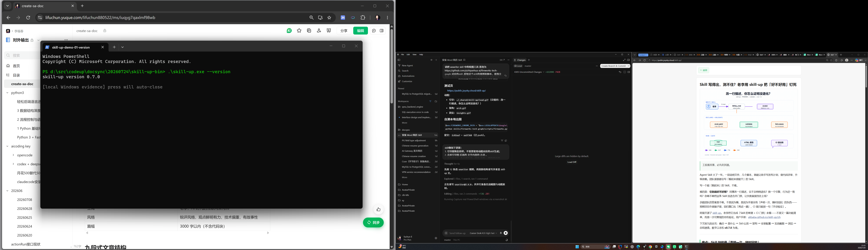The width and height of the screenshot is (868, 250).
Task: Start presentation mode icon in Yuque
Action: [x=329, y=31]
